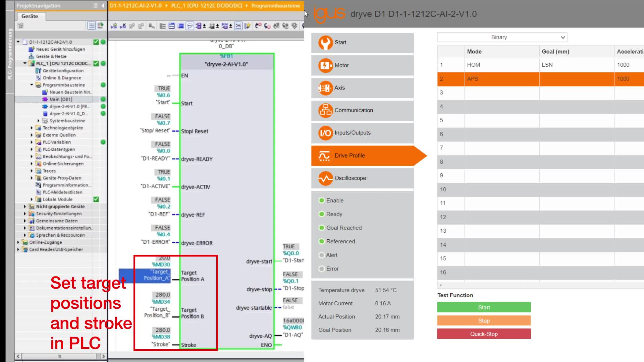Click the green Start test button
This screenshot has height=362, width=644.
click(x=484, y=307)
